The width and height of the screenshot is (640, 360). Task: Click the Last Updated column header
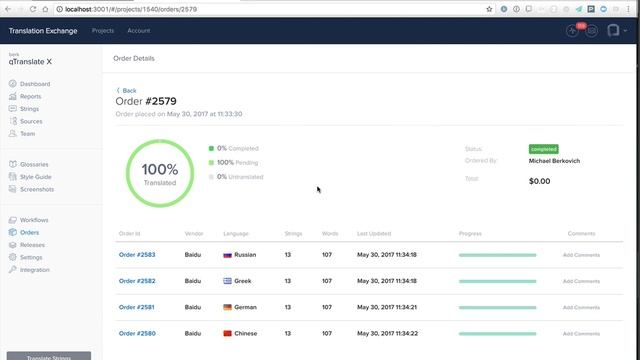(x=374, y=233)
